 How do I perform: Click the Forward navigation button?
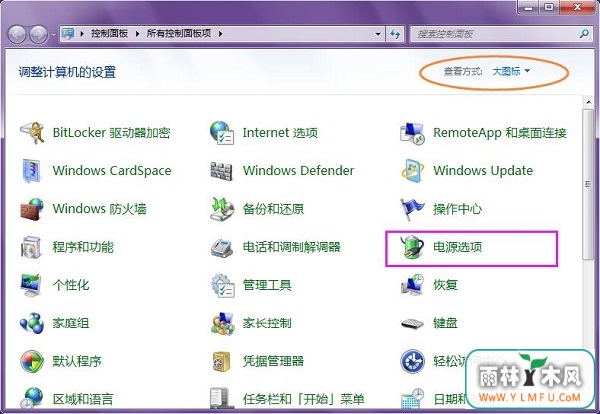pyautogui.click(x=39, y=34)
